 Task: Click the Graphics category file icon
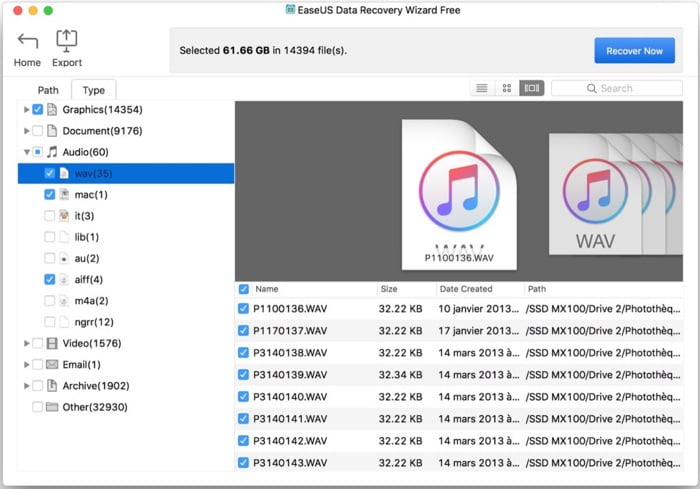click(52, 109)
